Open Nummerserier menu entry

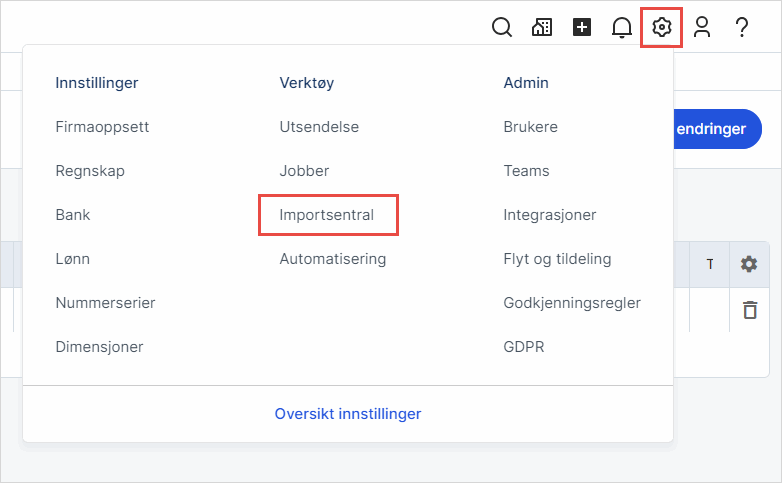coord(105,303)
